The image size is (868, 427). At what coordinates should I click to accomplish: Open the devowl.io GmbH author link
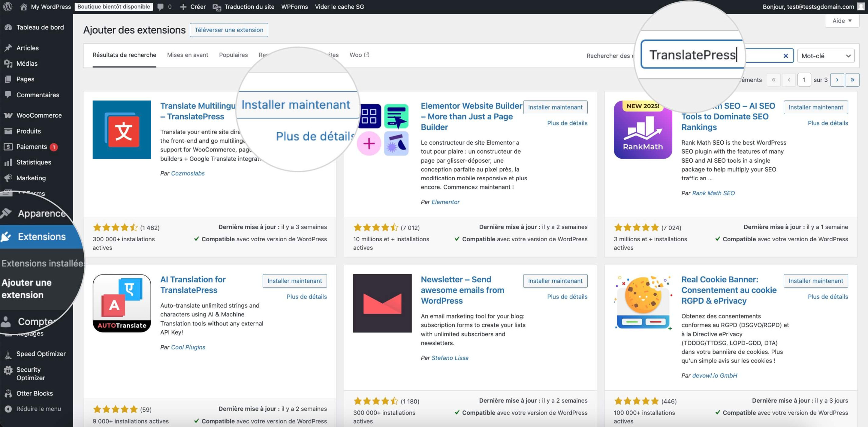coord(715,375)
